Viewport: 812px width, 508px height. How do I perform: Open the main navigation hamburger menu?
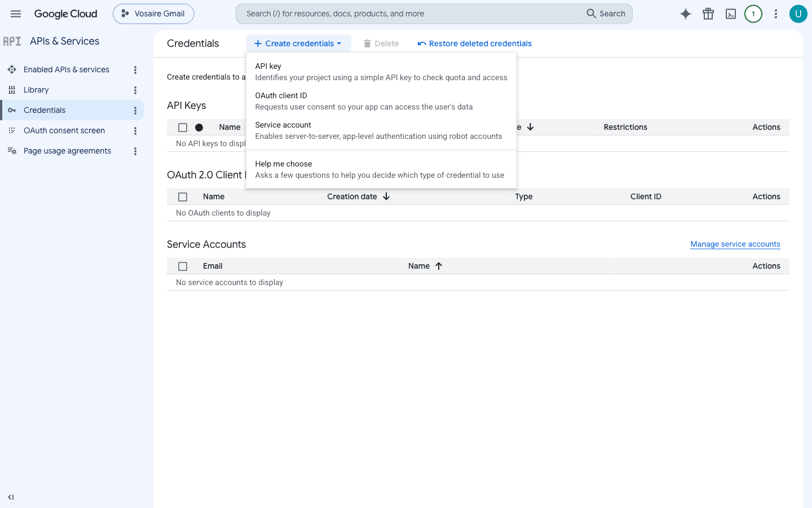click(x=16, y=14)
